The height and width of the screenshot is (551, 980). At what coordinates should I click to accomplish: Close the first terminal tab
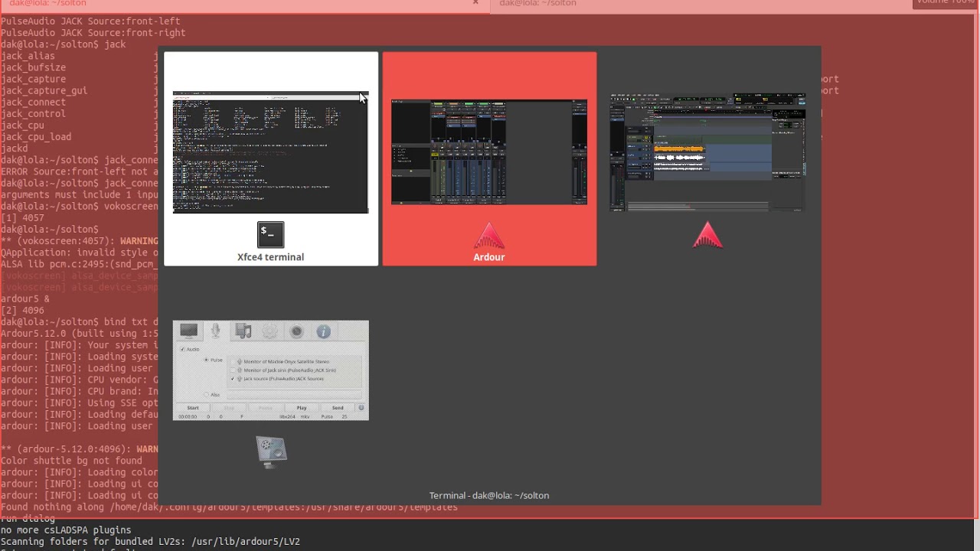[x=475, y=3]
